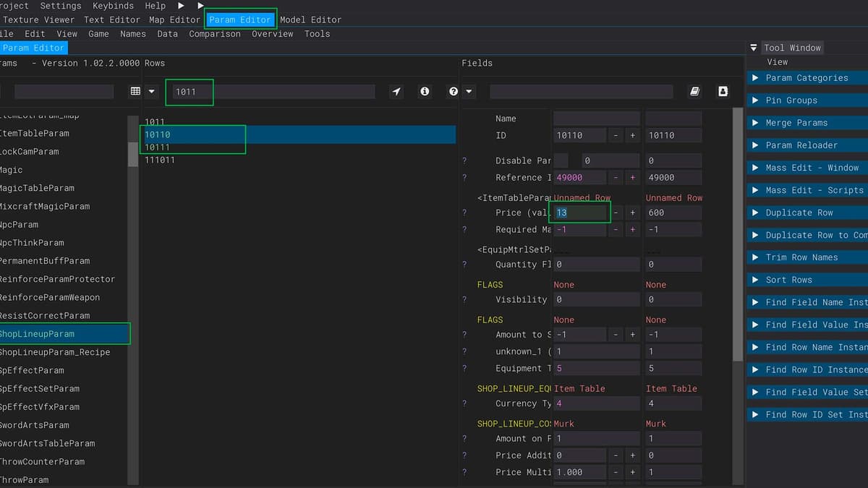
Task: Click the contact card icon above Fields panel
Action: point(722,92)
